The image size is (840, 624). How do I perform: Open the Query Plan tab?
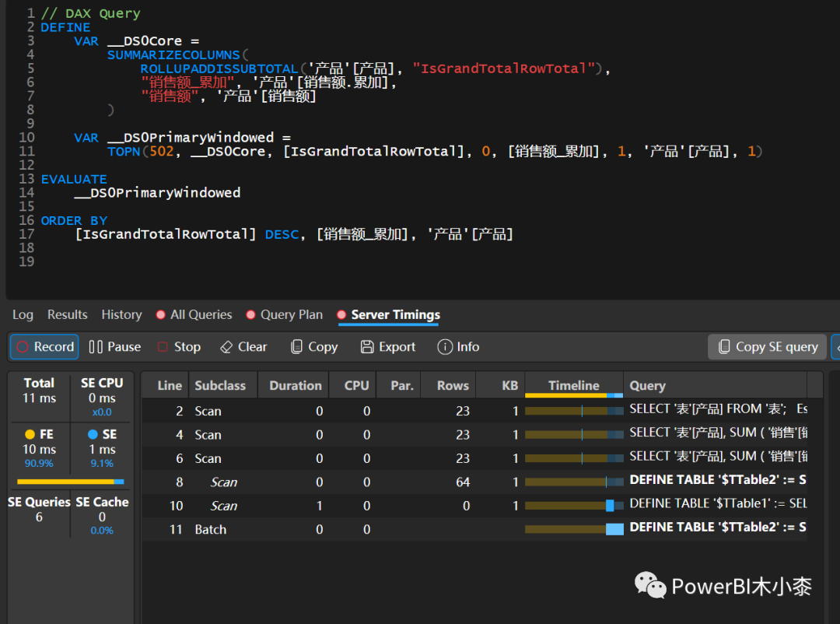pyautogui.click(x=285, y=314)
